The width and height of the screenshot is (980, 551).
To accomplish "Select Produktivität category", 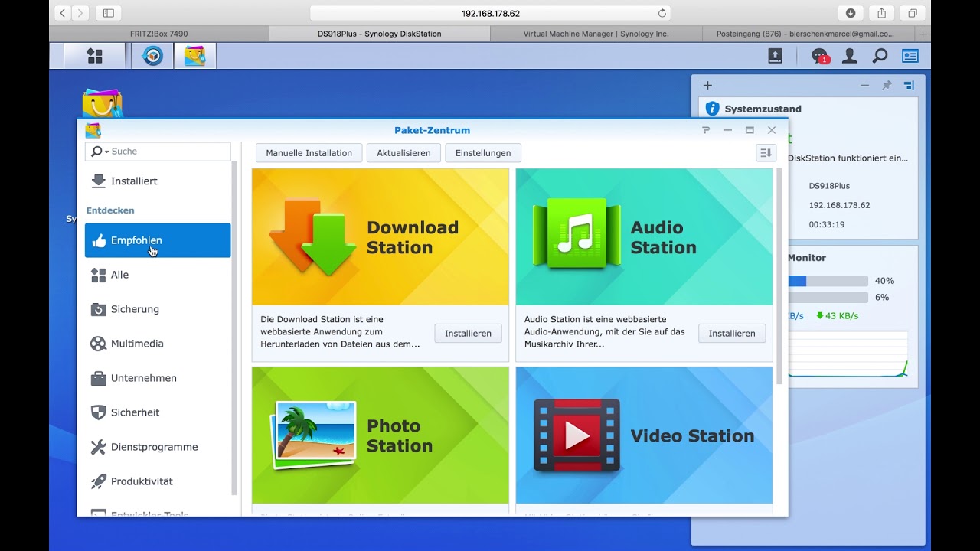I will click(158, 481).
